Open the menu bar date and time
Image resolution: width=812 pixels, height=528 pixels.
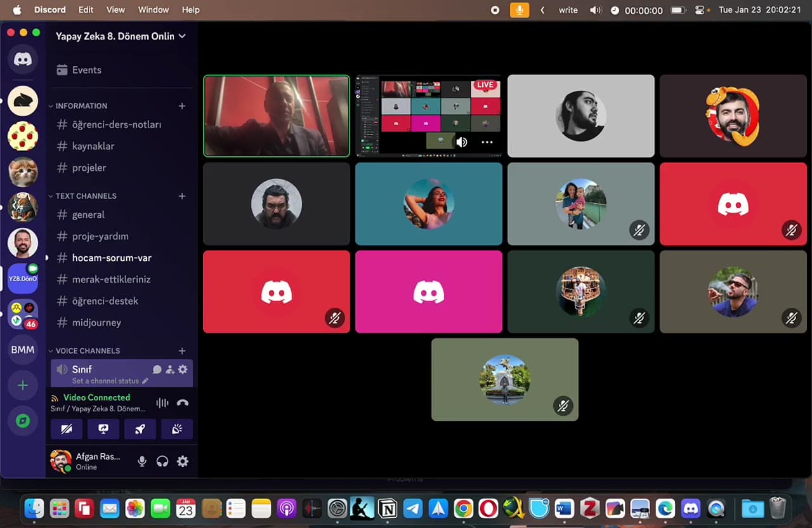pos(759,10)
